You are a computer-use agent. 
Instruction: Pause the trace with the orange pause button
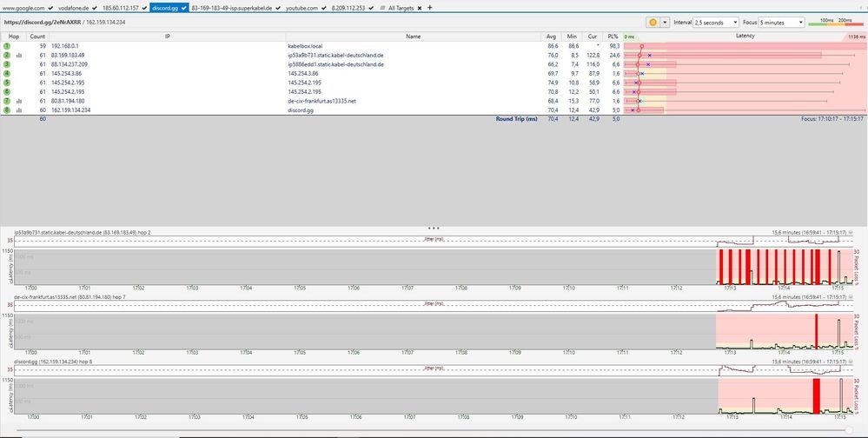[653, 22]
